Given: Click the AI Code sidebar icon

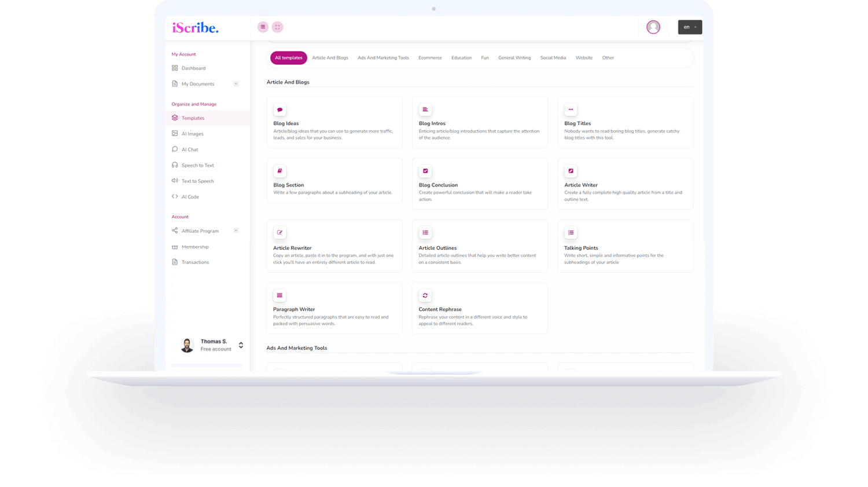Looking at the screenshot, I should coord(175,196).
